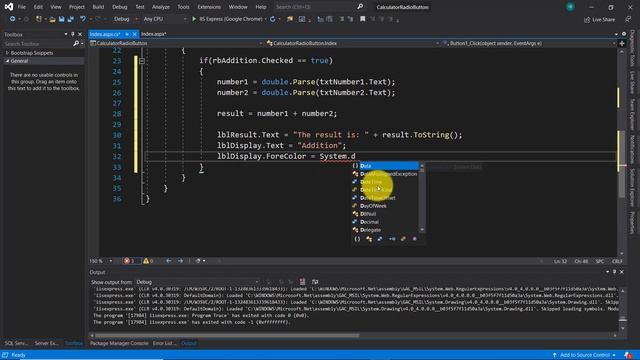Viewport: 640px width, 360px height.
Task: Open Show output from Debug dropdown
Action: (197, 282)
